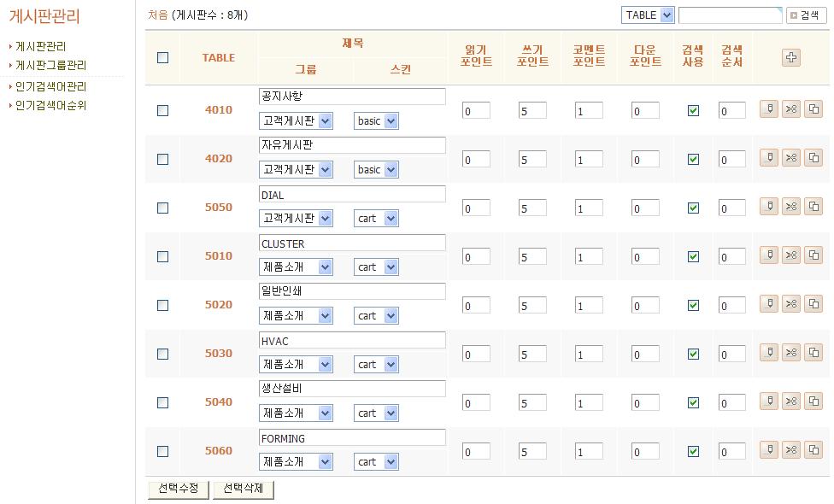Open skin dropdown 'cart' for HVAC board
The image size is (834, 504).
pos(376,364)
